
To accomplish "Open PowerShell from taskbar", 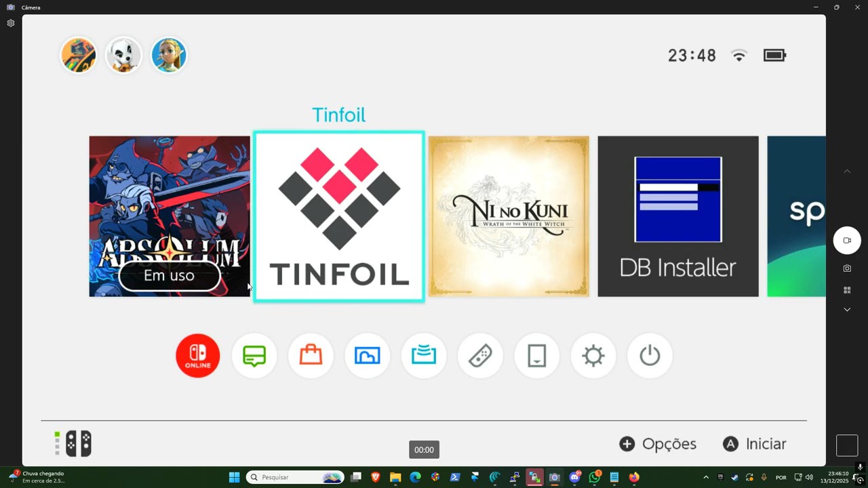I will point(455,477).
